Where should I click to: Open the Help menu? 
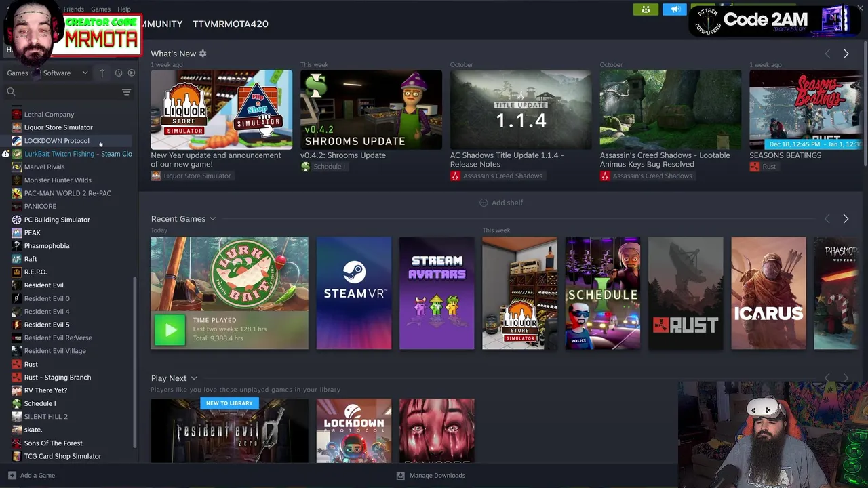tap(123, 9)
